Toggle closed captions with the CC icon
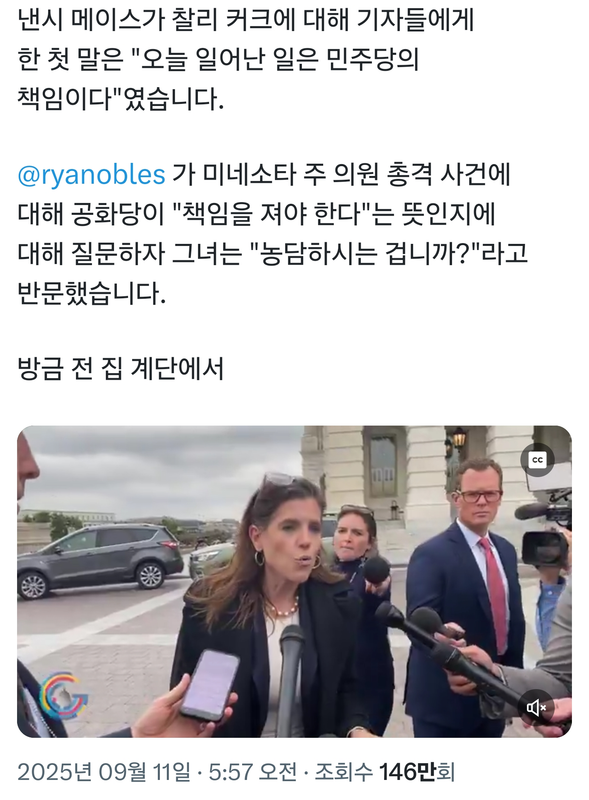The image size is (589, 800). (x=537, y=460)
